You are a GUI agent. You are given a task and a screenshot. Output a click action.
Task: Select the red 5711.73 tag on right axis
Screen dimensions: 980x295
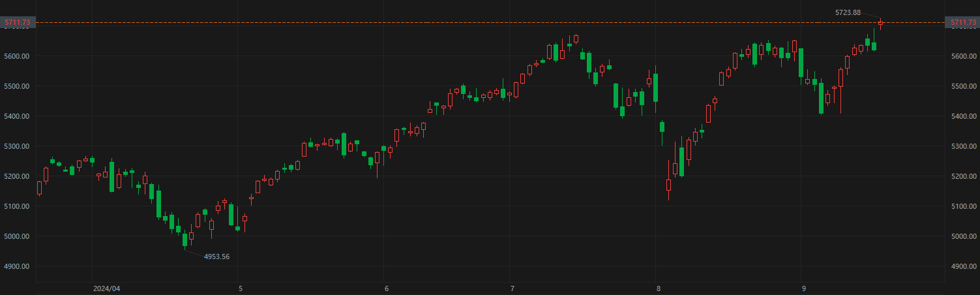click(x=964, y=23)
